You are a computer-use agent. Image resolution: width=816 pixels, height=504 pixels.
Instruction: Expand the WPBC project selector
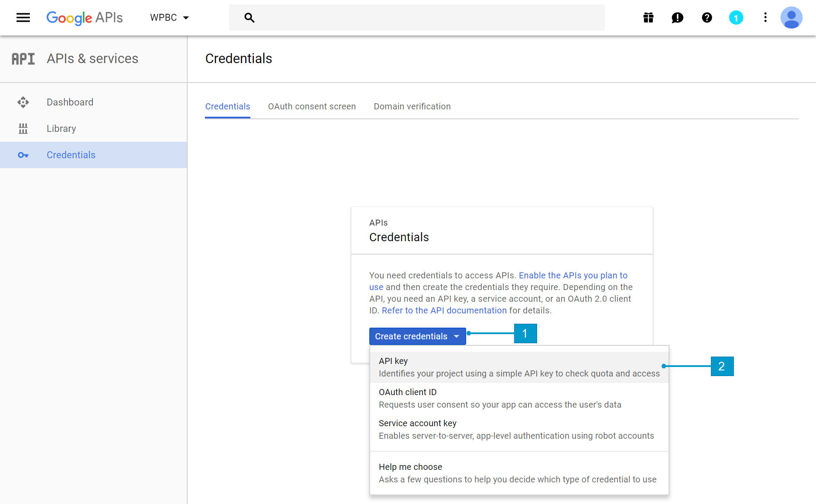point(169,18)
